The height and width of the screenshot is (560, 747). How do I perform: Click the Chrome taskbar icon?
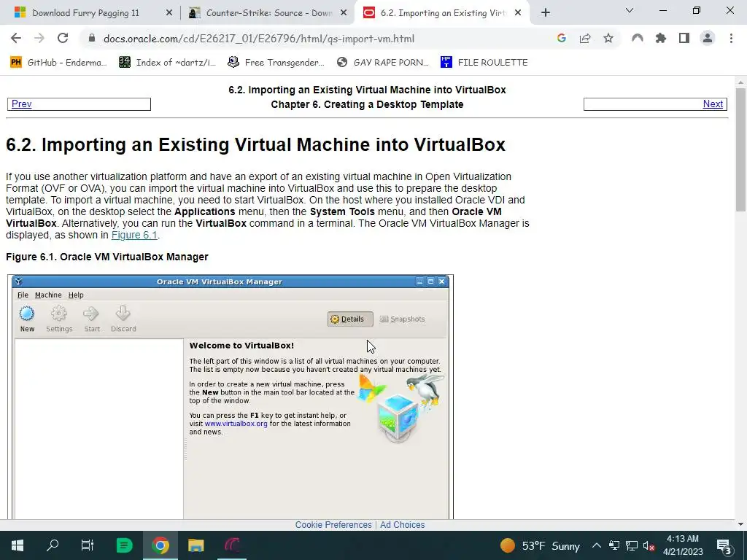point(160,545)
